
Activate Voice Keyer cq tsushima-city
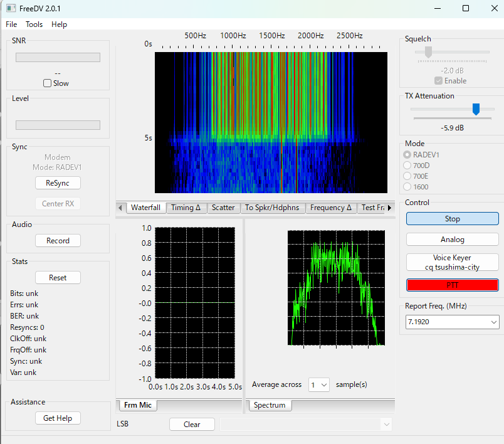point(452,262)
